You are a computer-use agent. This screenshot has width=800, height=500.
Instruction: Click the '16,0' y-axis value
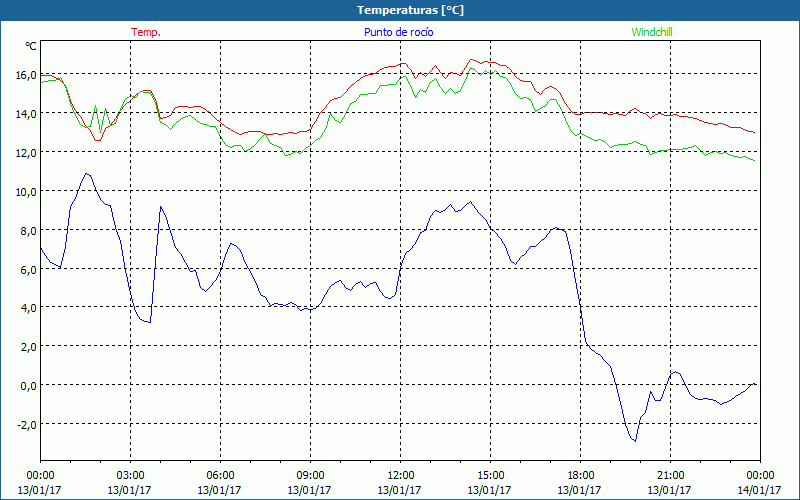click(x=27, y=75)
